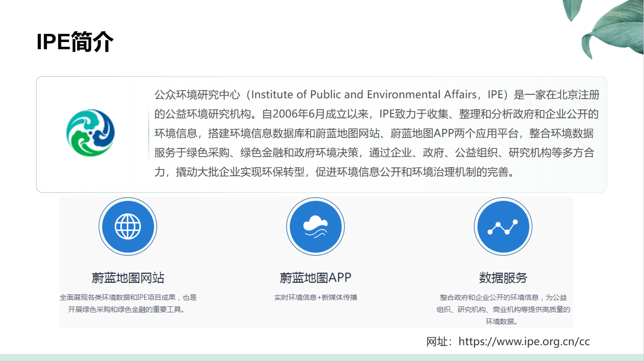
Task: Click the line chart icon for 数据服务
Action: (503, 226)
